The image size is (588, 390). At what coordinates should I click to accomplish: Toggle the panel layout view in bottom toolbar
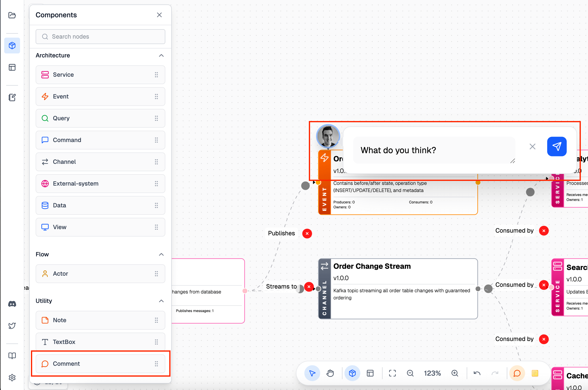tap(370, 373)
